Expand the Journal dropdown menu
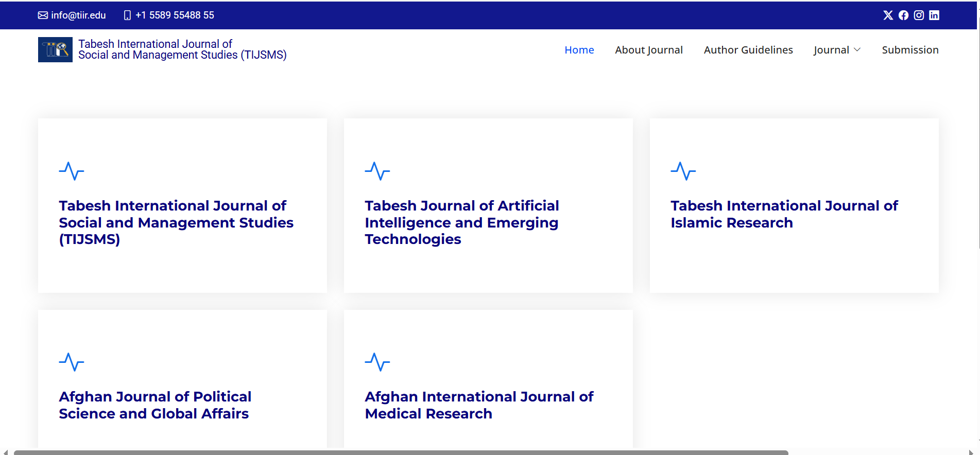Screen dimensions: 980x455 pos(837,50)
